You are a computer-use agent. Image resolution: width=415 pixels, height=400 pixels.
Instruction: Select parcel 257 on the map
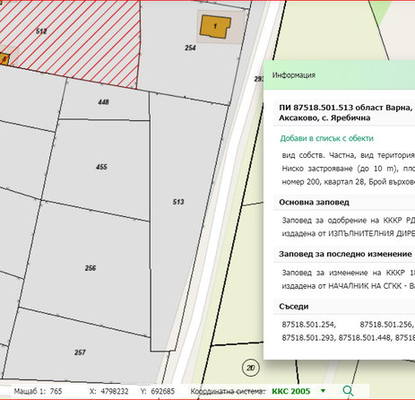[80, 352]
